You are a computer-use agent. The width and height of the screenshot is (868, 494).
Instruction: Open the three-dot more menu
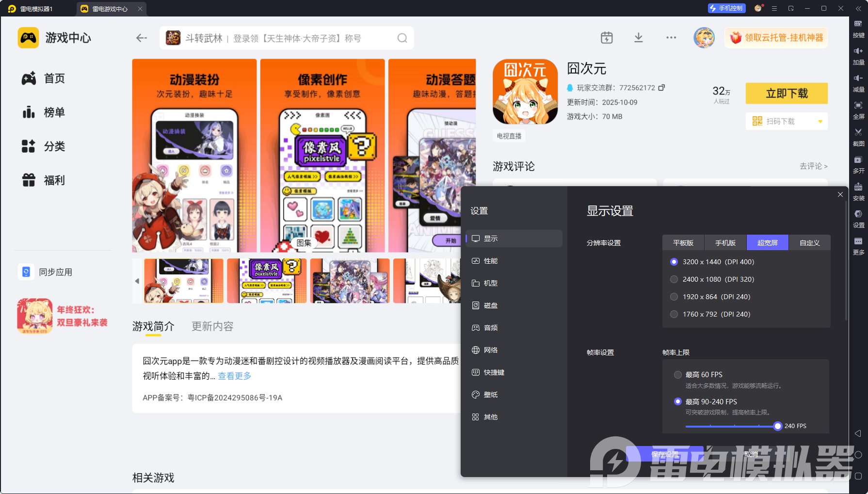click(x=671, y=38)
